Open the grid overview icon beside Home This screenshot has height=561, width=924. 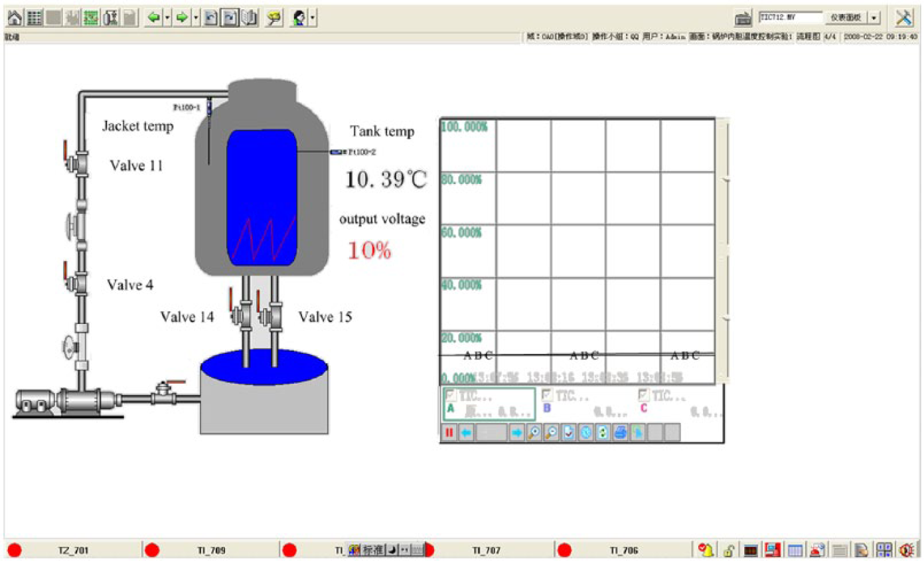click(34, 18)
